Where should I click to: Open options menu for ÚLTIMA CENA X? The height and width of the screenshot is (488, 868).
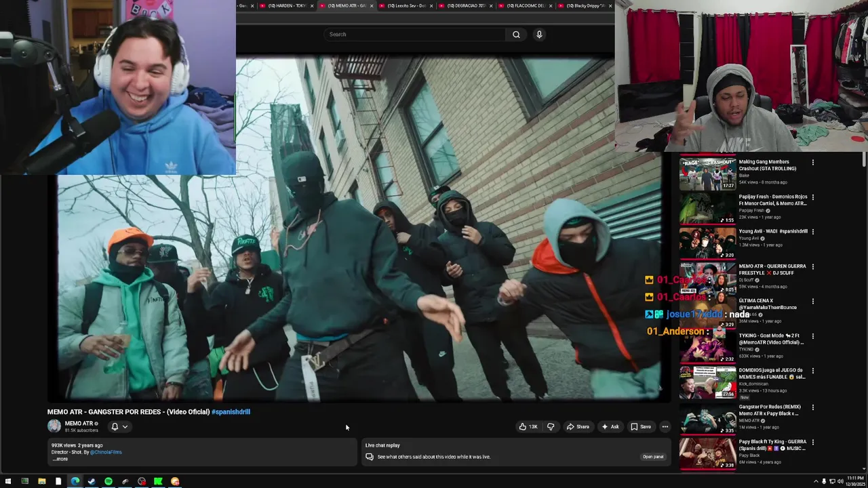click(813, 302)
